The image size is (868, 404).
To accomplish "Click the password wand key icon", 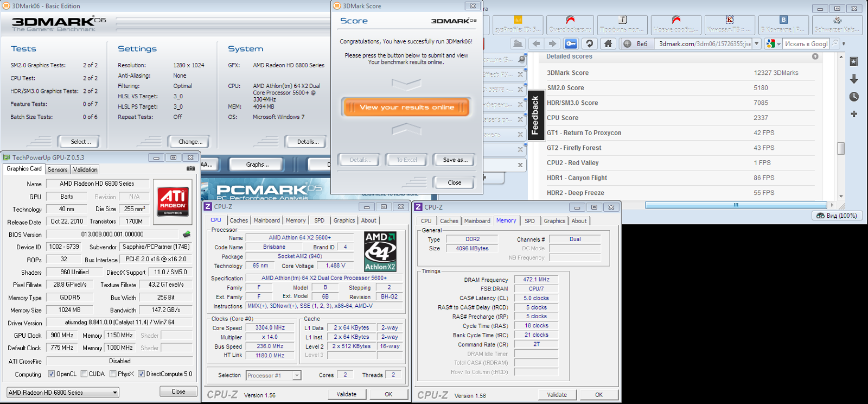I will pyautogui.click(x=571, y=43).
